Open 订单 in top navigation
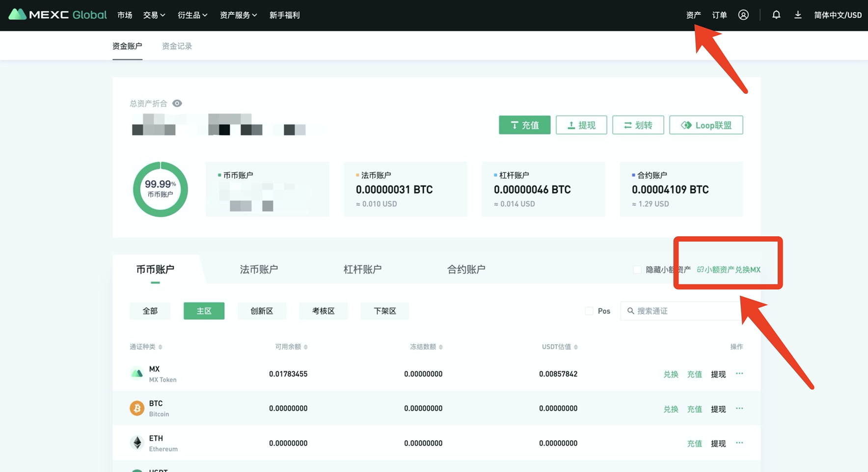868x472 pixels. (719, 15)
